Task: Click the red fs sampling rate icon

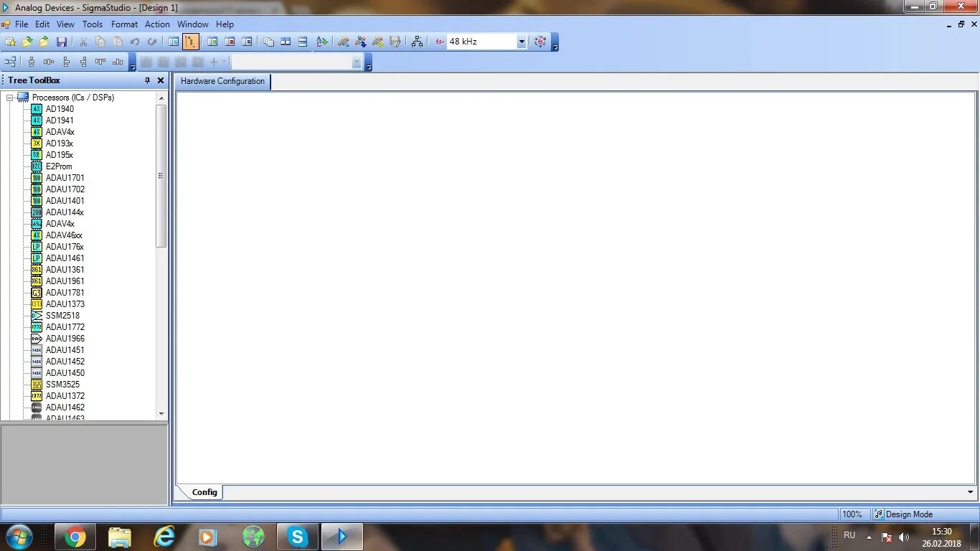Action: pos(439,42)
